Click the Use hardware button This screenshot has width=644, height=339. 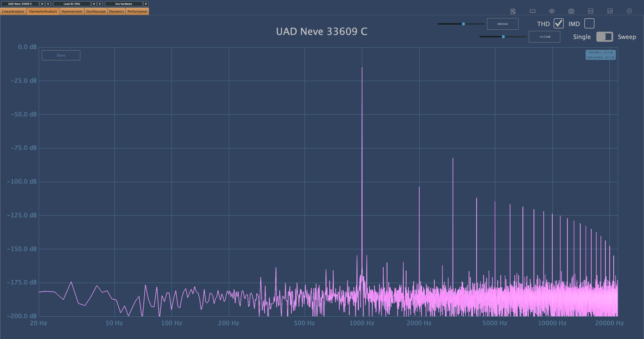(x=124, y=4)
